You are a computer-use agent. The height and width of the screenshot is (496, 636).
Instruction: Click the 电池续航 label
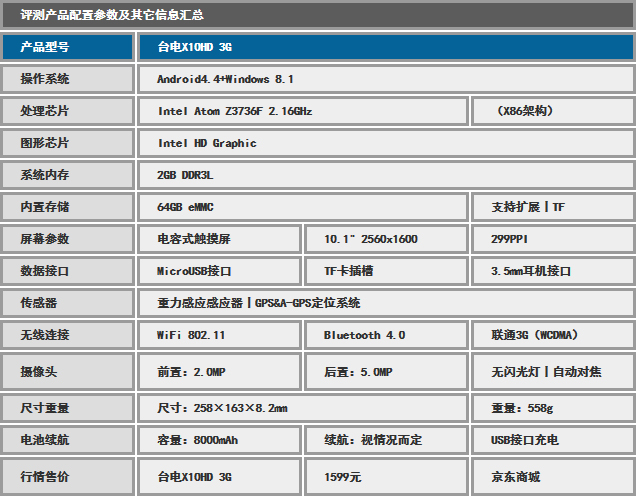tap(68, 440)
